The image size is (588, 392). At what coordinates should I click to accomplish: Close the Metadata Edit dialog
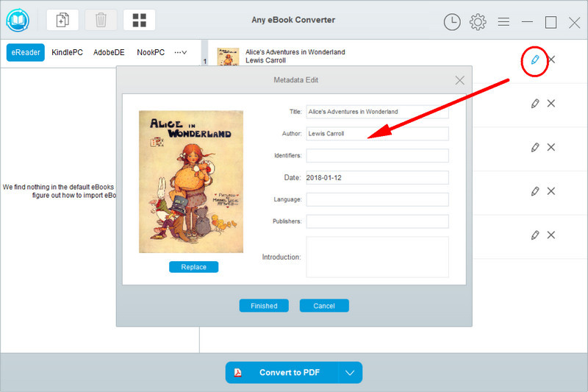coord(459,80)
